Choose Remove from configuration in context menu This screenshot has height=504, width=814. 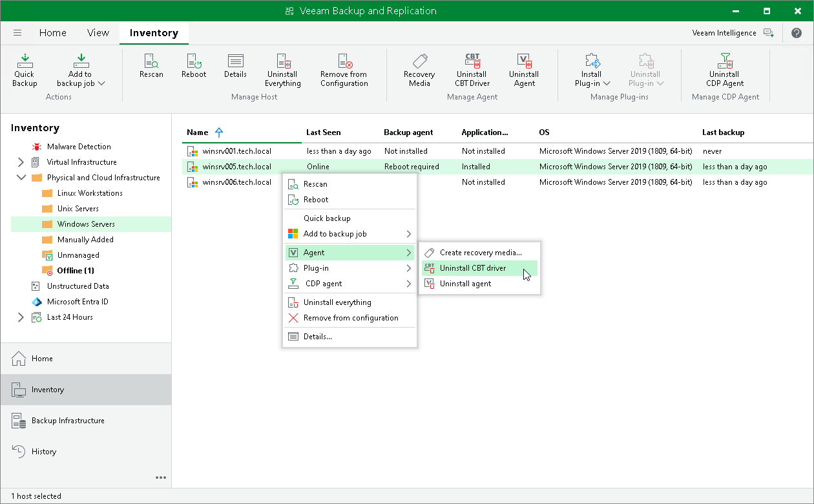[350, 318]
